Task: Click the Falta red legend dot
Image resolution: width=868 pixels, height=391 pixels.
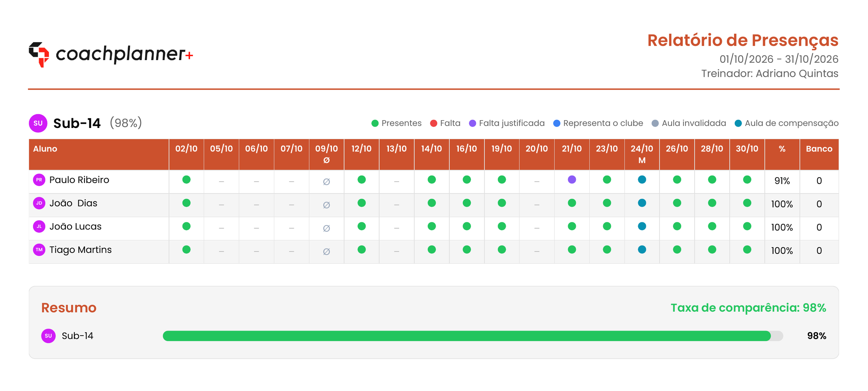Action: tap(433, 123)
